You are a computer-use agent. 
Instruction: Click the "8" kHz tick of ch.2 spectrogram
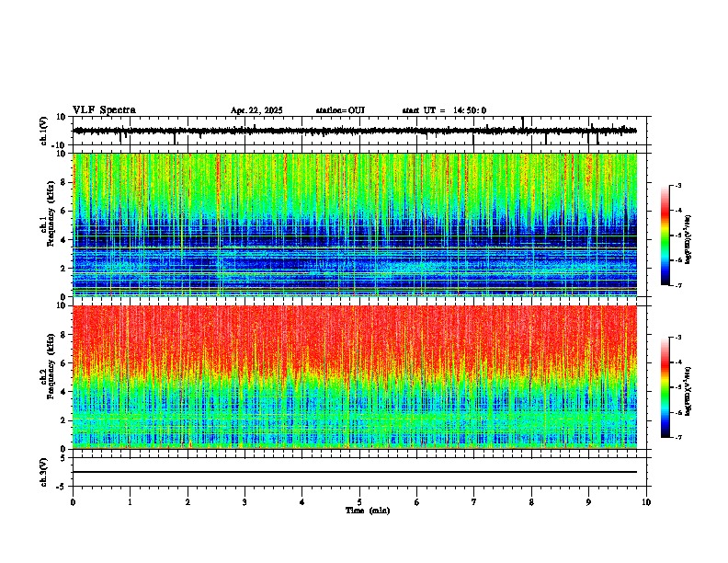pos(64,335)
